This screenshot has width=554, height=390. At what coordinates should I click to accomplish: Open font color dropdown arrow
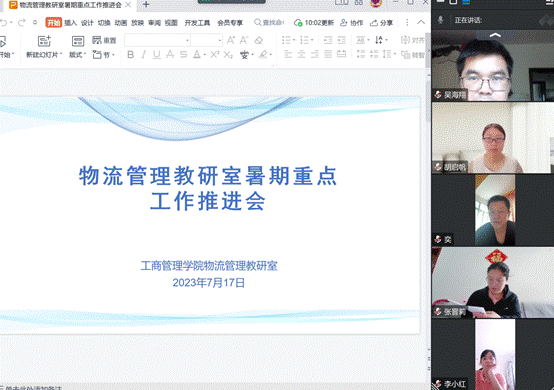[205, 55]
